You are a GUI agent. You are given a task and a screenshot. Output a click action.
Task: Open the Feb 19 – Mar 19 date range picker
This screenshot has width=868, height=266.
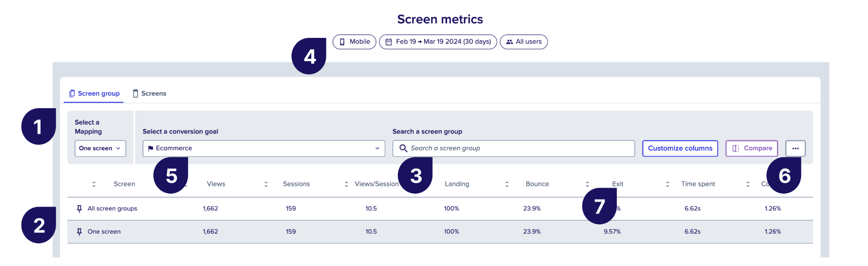[438, 42]
